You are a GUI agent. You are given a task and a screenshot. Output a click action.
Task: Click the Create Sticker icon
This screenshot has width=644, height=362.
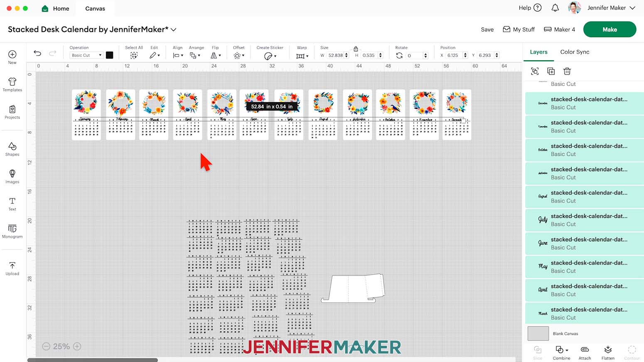tap(270, 56)
